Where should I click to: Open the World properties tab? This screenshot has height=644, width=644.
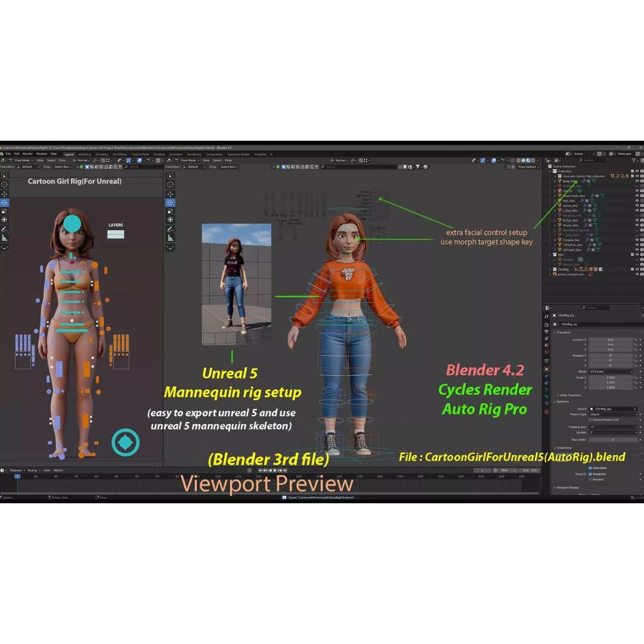click(x=546, y=352)
